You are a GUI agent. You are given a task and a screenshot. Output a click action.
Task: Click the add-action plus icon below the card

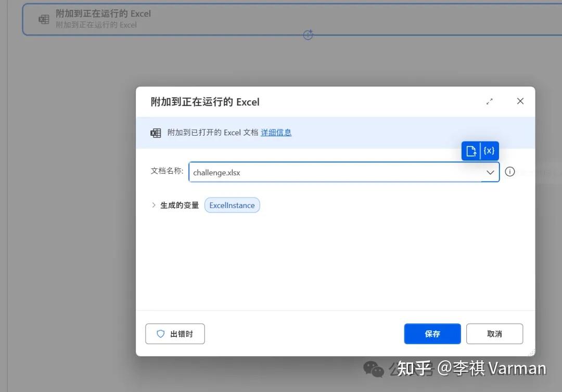[x=308, y=34]
